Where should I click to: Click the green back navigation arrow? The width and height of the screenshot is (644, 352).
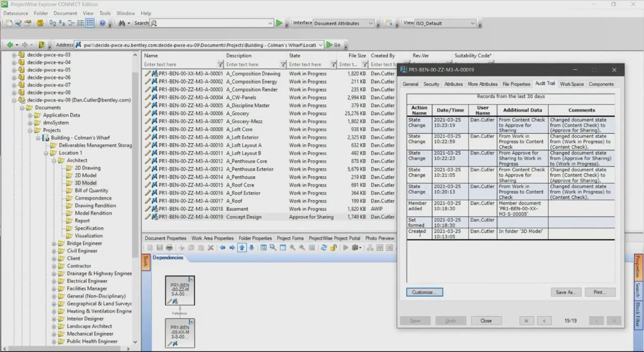click(10, 45)
